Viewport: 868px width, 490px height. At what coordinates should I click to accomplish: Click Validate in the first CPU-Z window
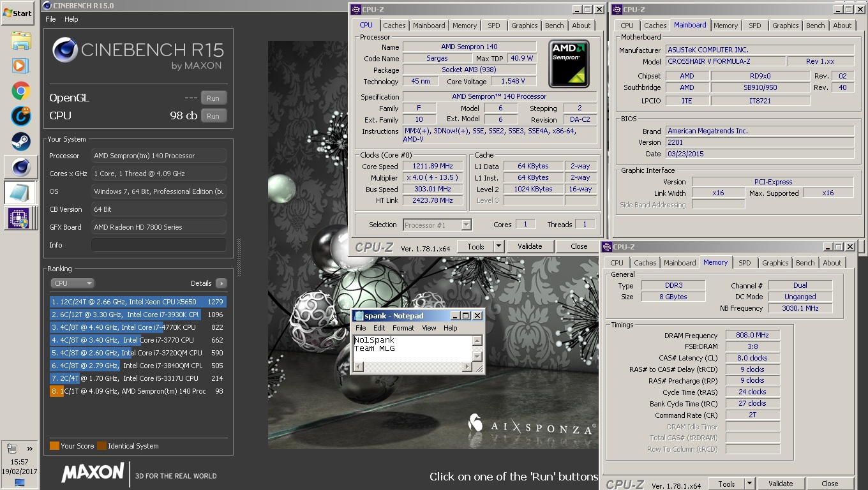(530, 246)
